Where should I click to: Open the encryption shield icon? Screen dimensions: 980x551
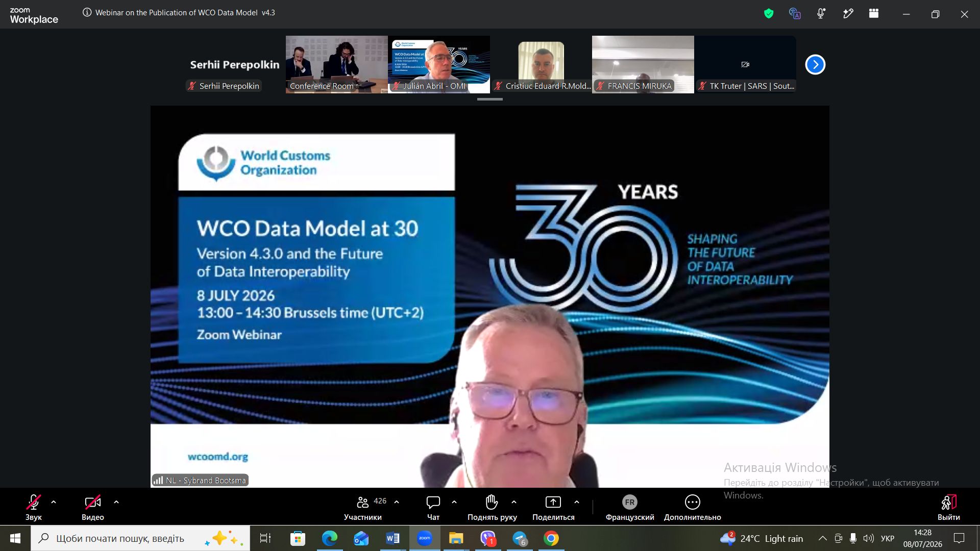(x=769, y=14)
